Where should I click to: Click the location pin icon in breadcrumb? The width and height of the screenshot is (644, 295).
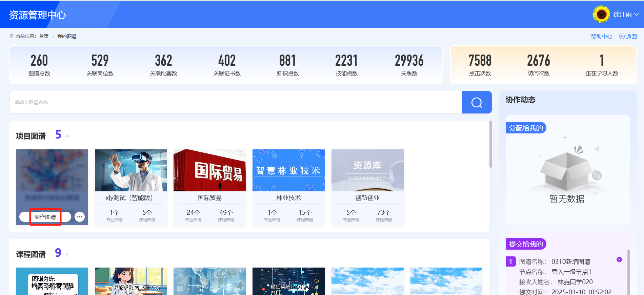point(12,36)
